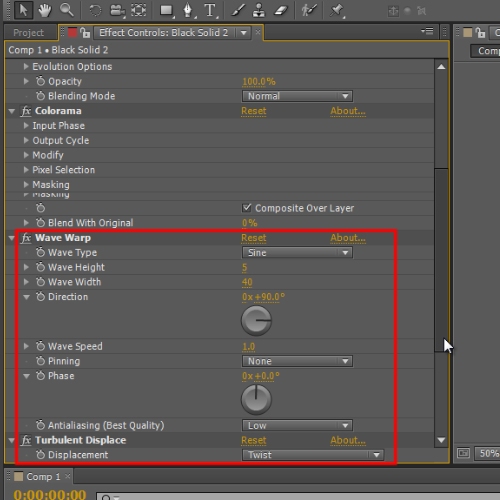Open the Blending Mode Normal dropdown
This screenshot has width=500, height=500.
pos(297,96)
